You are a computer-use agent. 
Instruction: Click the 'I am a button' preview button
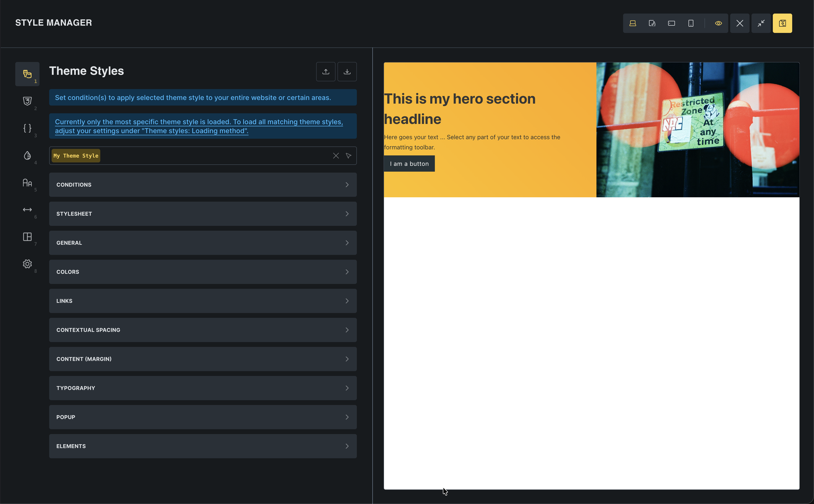point(409,164)
